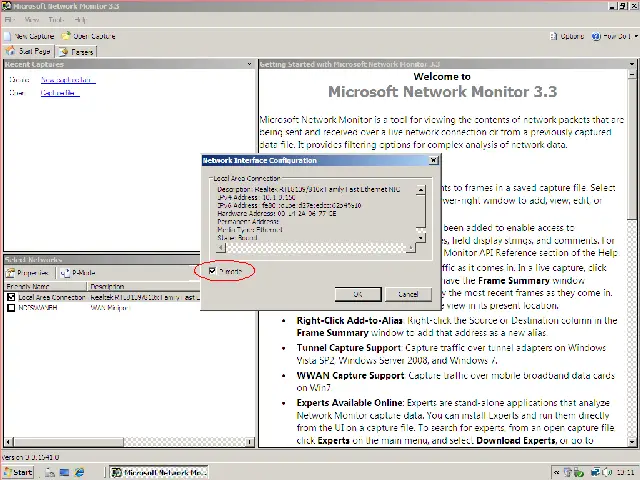This screenshot has width=640, height=480.
Task: Check the NDISWANBH network checkbox
Action: click(x=11, y=308)
